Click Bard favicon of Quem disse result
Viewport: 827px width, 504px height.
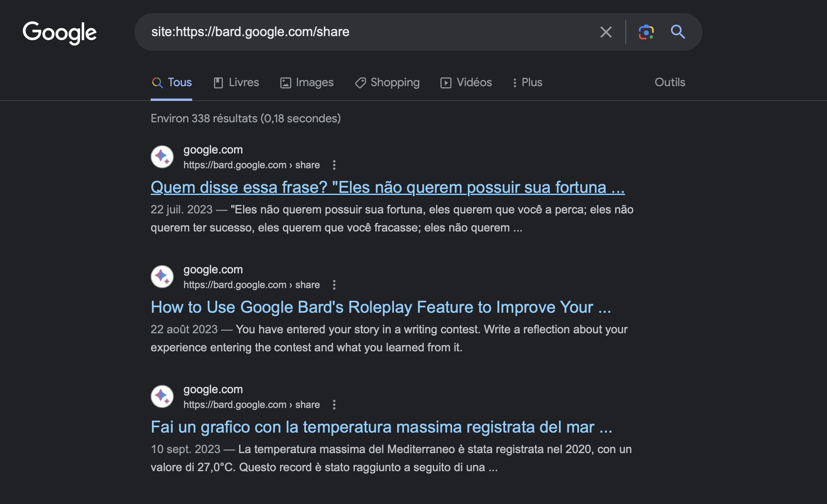162,157
